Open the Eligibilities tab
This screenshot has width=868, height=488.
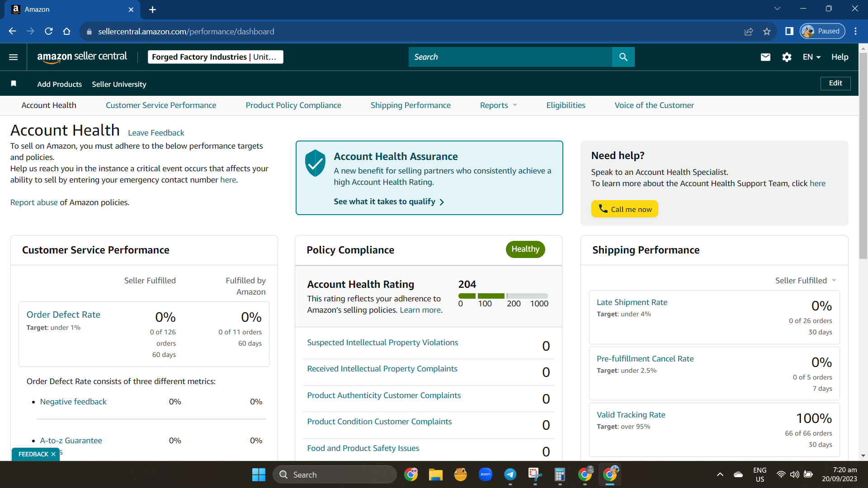pyautogui.click(x=566, y=105)
